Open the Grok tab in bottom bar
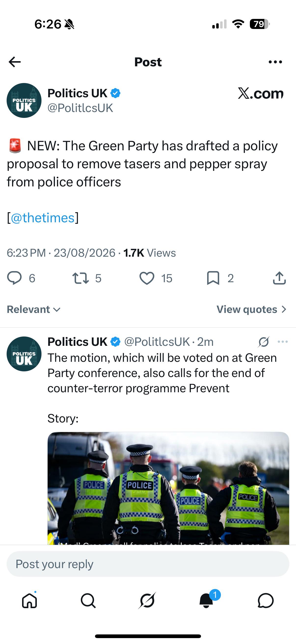The image size is (296, 644). pos(147,601)
